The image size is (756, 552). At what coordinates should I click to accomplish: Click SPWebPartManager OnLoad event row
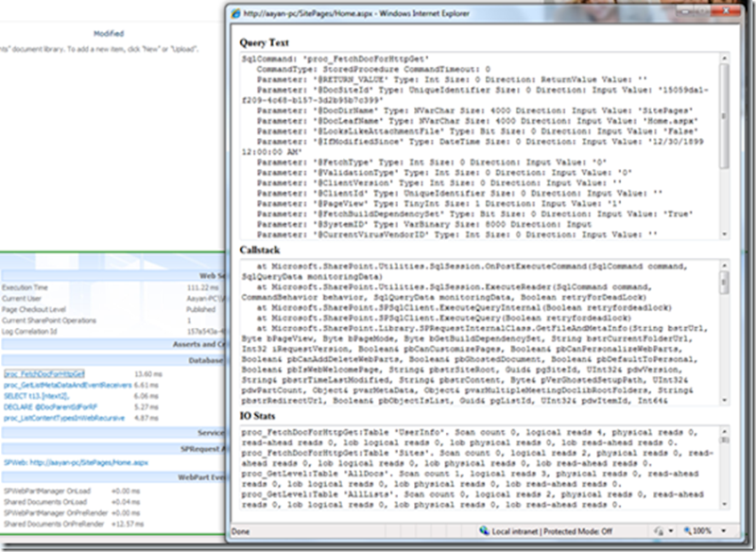point(72,491)
